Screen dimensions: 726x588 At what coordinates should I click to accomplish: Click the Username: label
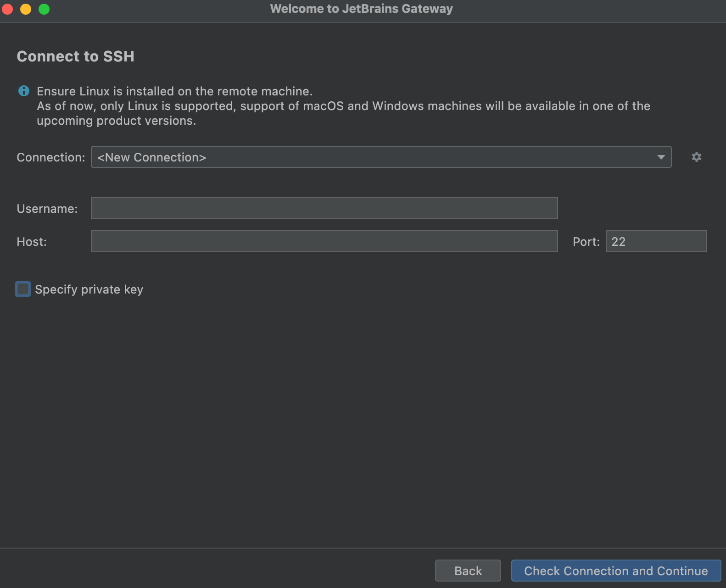(x=47, y=209)
